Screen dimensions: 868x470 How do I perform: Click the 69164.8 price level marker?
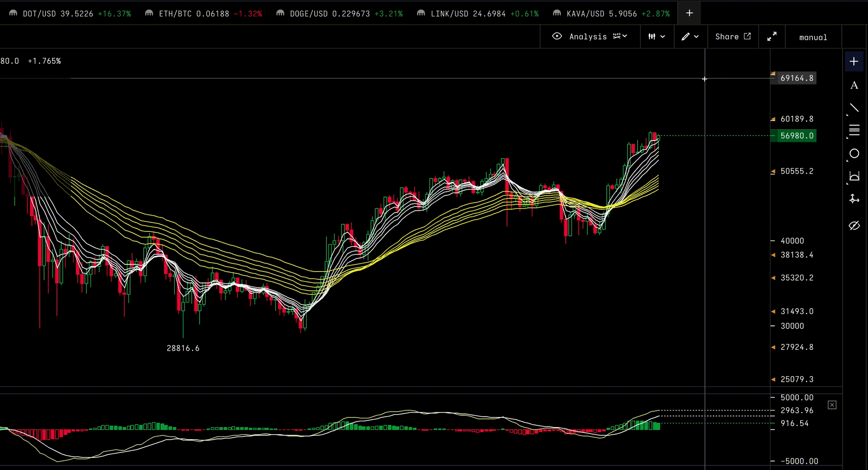(797, 78)
